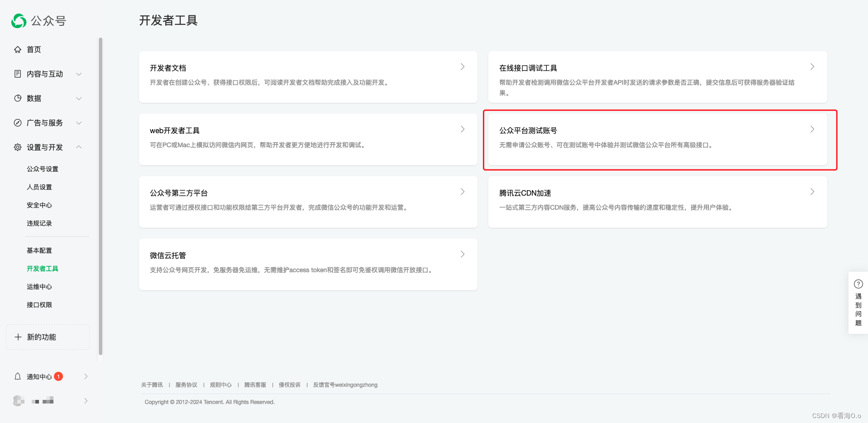Open the account menu chevron by avatar
This screenshot has width=868, height=423.
tap(86, 401)
